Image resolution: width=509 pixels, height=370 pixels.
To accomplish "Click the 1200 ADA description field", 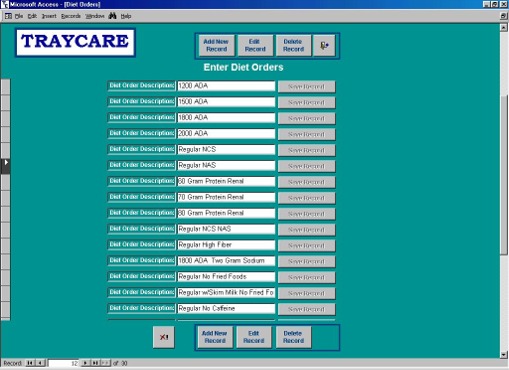I will [x=226, y=86].
